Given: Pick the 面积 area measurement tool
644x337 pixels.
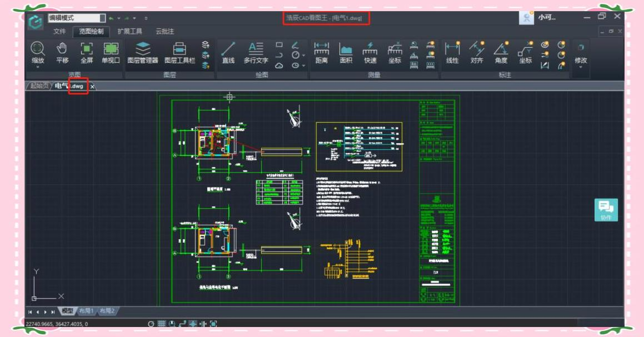Looking at the screenshot, I should 346,52.
